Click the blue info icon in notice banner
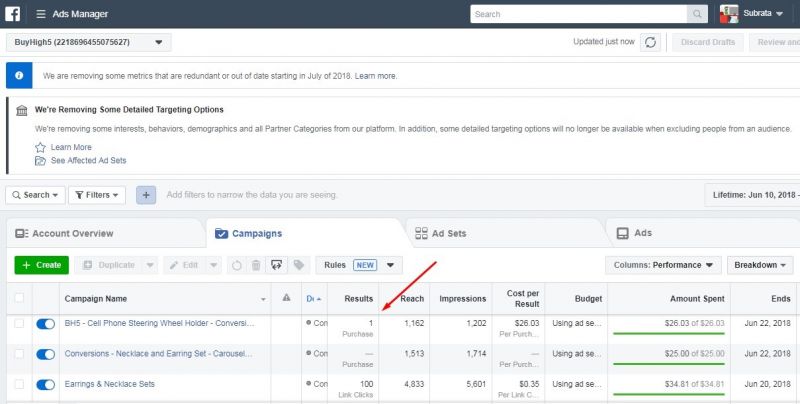Viewport: 800px width, 404px height. point(19,75)
